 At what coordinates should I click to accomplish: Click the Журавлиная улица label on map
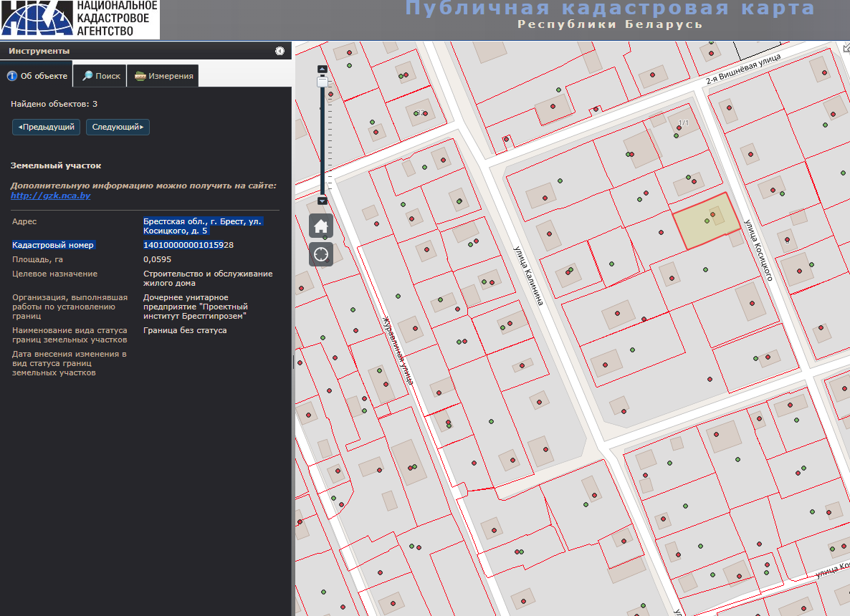[x=398, y=350]
